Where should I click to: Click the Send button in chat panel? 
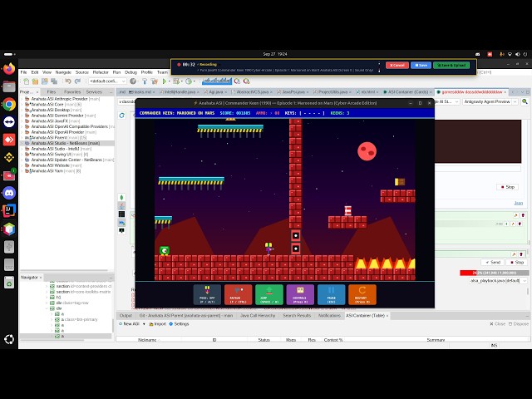492,263
